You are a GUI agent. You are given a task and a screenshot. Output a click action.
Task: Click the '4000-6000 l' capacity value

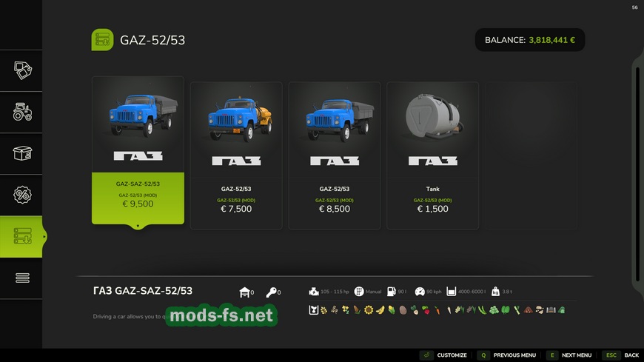472,292
